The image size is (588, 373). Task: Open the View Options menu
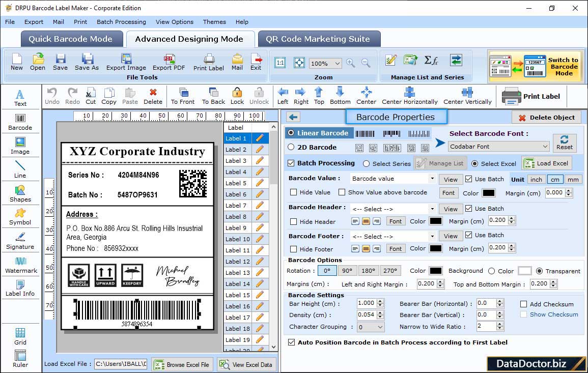(175, 22)
